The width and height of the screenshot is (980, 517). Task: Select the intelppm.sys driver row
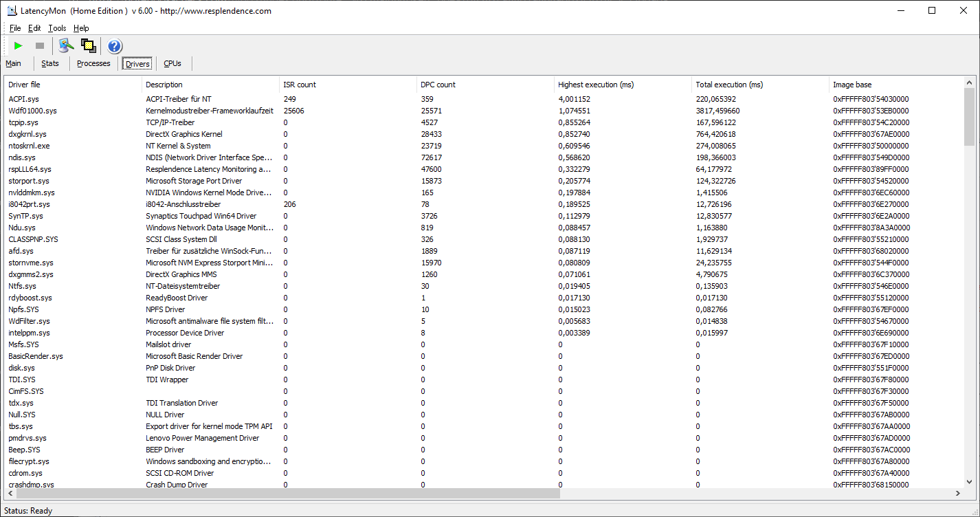click(x=485, y=333)
